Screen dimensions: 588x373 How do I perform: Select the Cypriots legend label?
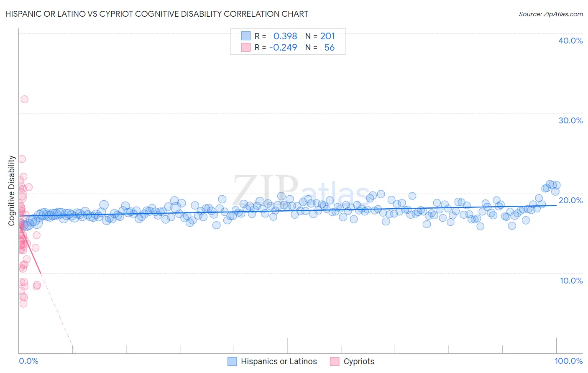359,361
